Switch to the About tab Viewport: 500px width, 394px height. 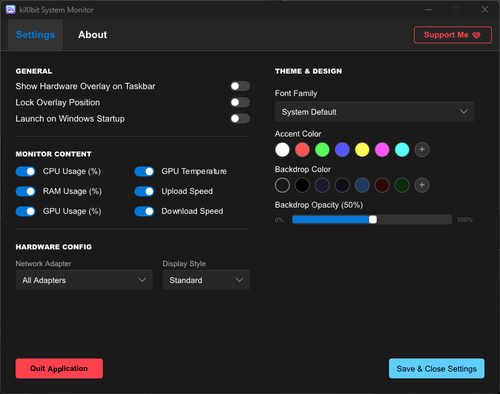pos(92,35)
